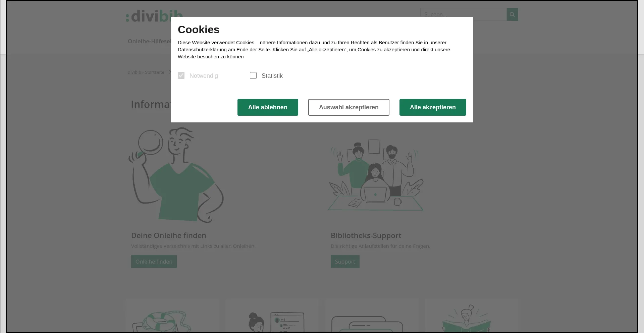Click the Onleihe finden button
The width and height of the screenshot is (644, 333).
(x=154, y=262)
